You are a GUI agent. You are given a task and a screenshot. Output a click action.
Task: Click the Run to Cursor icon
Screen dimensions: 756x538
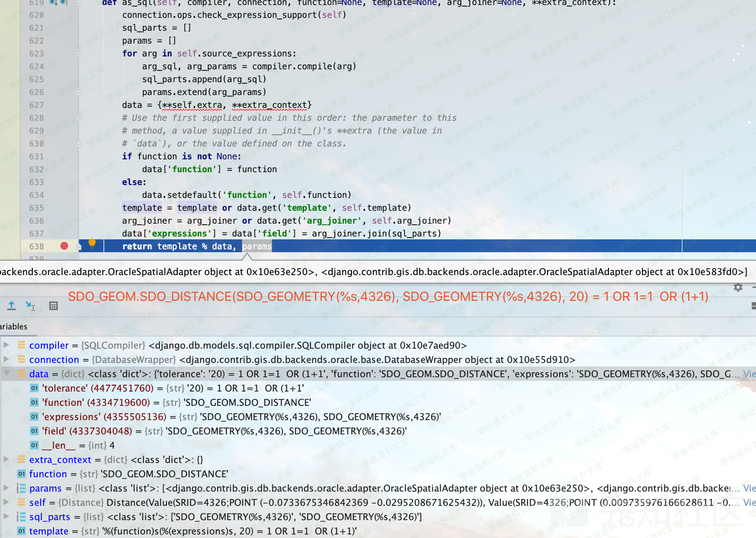coord(30,306)
